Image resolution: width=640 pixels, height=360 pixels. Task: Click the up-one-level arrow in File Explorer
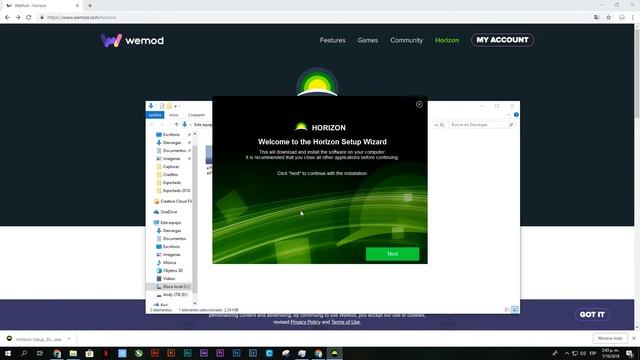point(176,124)
